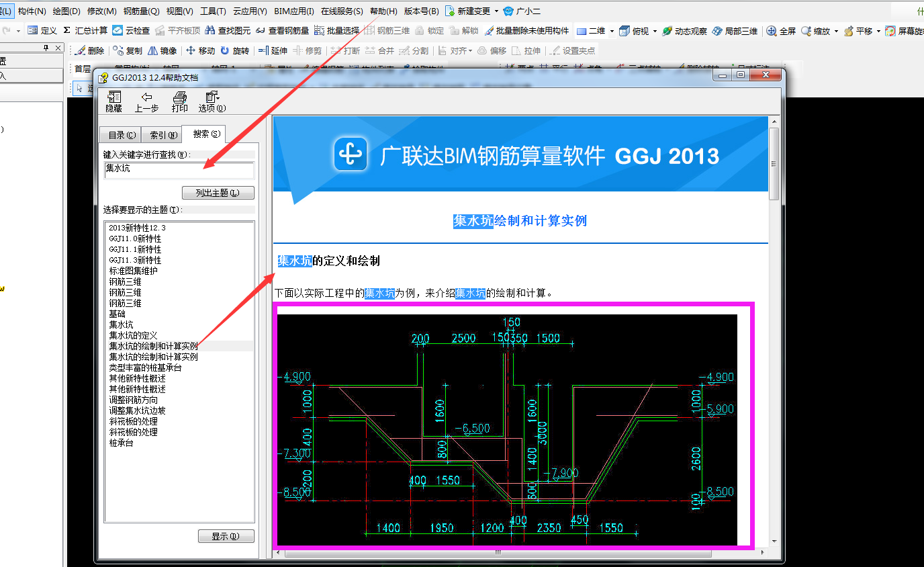Screen dimensions: 924x567
Task: Click 隐藏 hide button in help window
Action: [114, 101]
